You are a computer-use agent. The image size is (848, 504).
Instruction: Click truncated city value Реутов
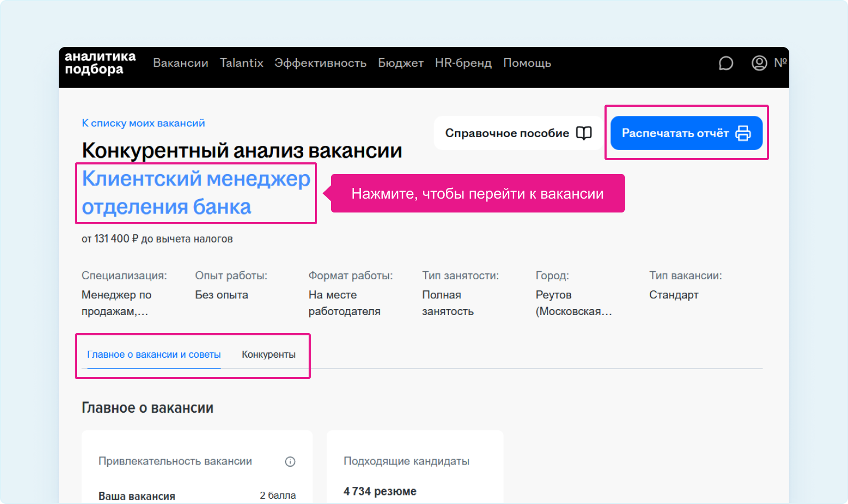click(573, 303)
